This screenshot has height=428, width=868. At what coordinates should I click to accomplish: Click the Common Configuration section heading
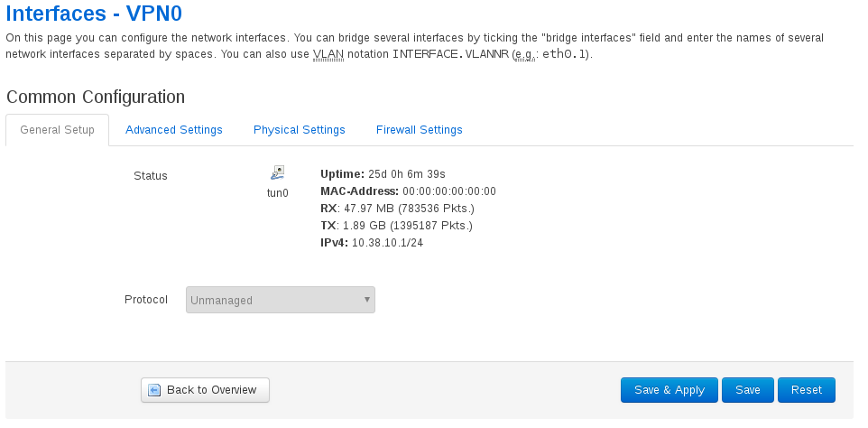coord(95,97)
